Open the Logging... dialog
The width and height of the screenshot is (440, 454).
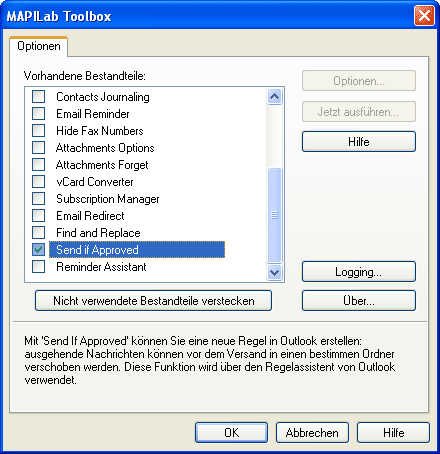[x=359, y=272]
